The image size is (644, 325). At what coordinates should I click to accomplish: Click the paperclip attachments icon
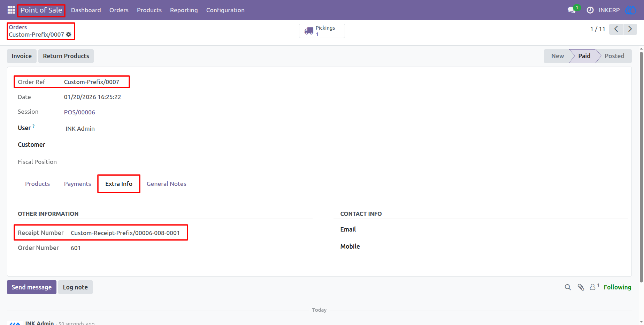(x=581, y=287)
